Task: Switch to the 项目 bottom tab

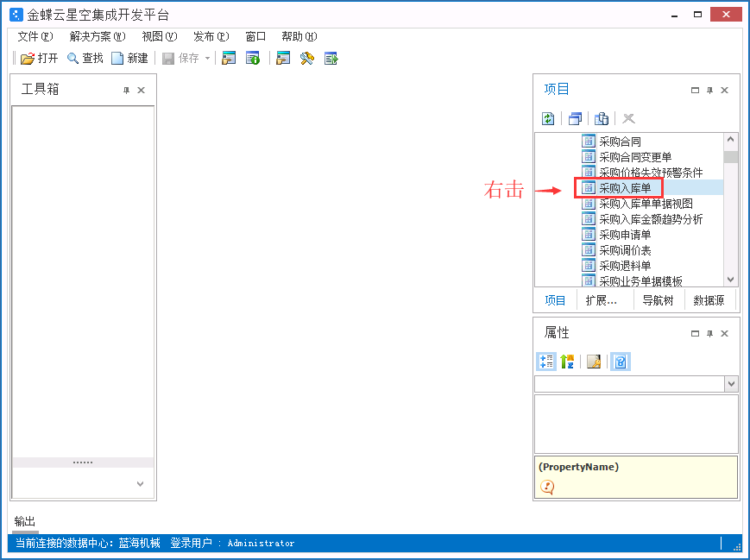Action: [555, 300]
